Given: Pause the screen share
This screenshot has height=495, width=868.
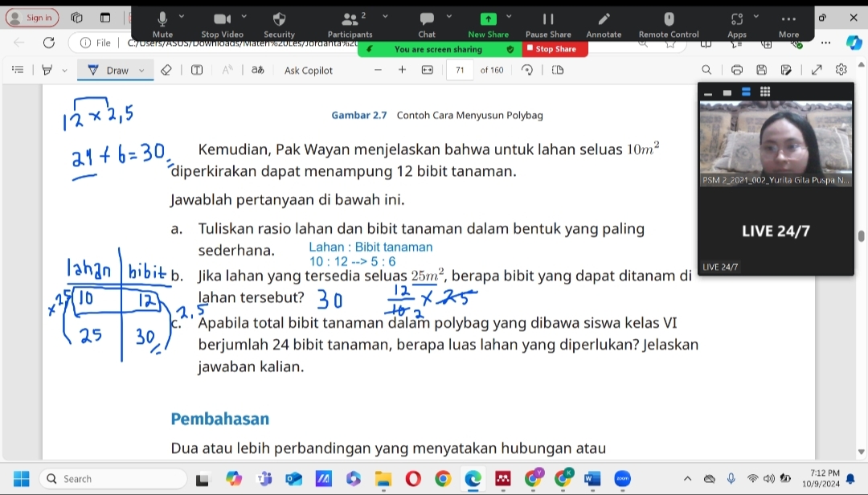Looking at the screenshot, I should [x=548, y=24].
